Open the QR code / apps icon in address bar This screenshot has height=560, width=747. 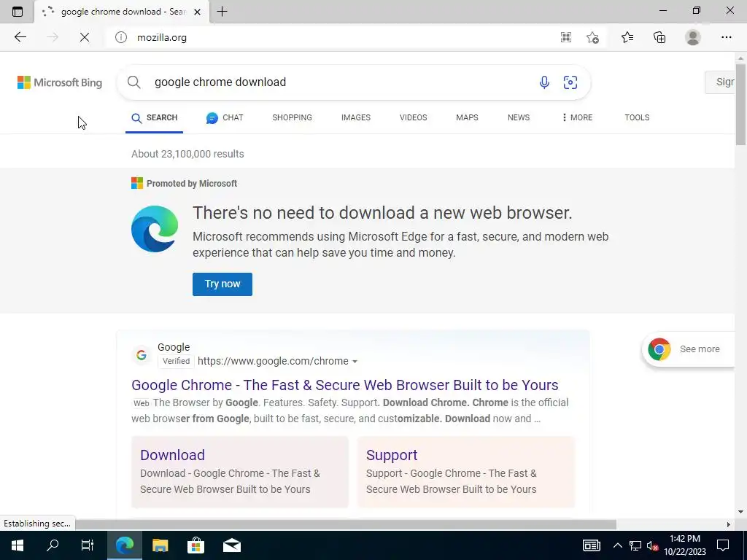[x=566, y=37]
